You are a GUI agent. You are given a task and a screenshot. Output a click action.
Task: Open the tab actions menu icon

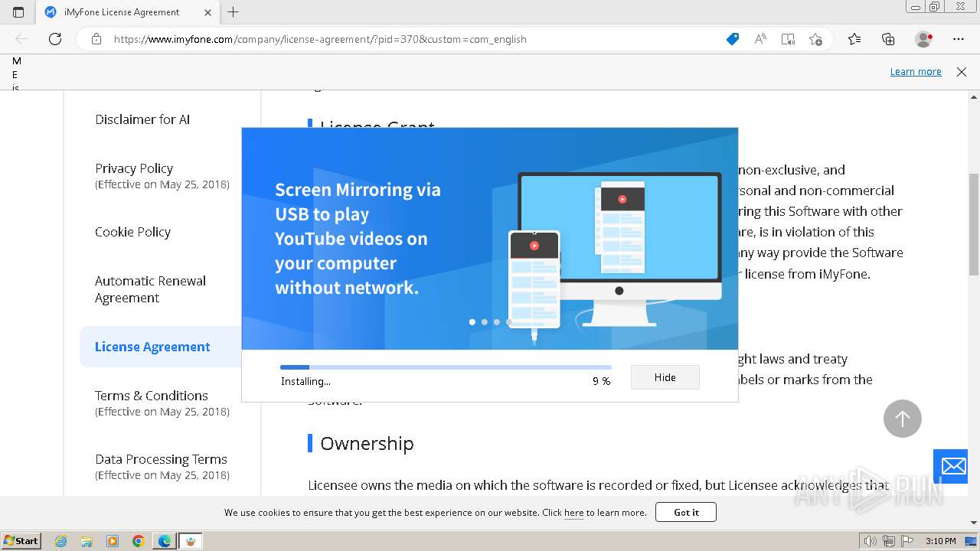pyautogui.click(x=18, y=12)
